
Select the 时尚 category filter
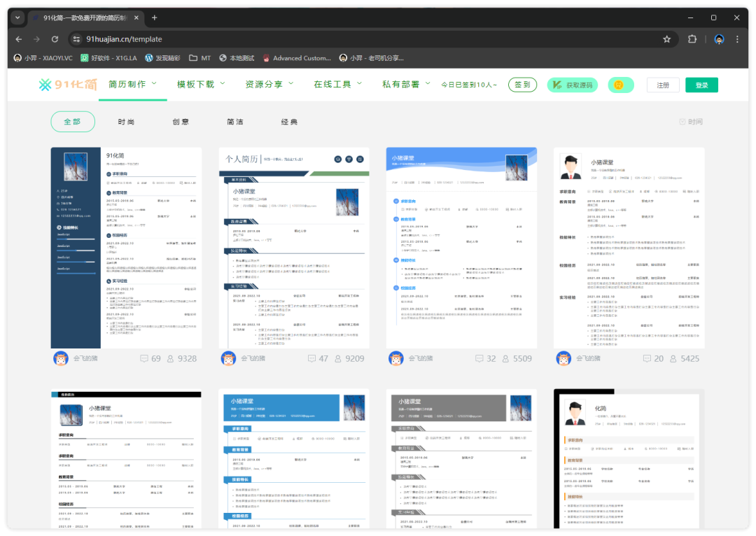click(126, 122)
